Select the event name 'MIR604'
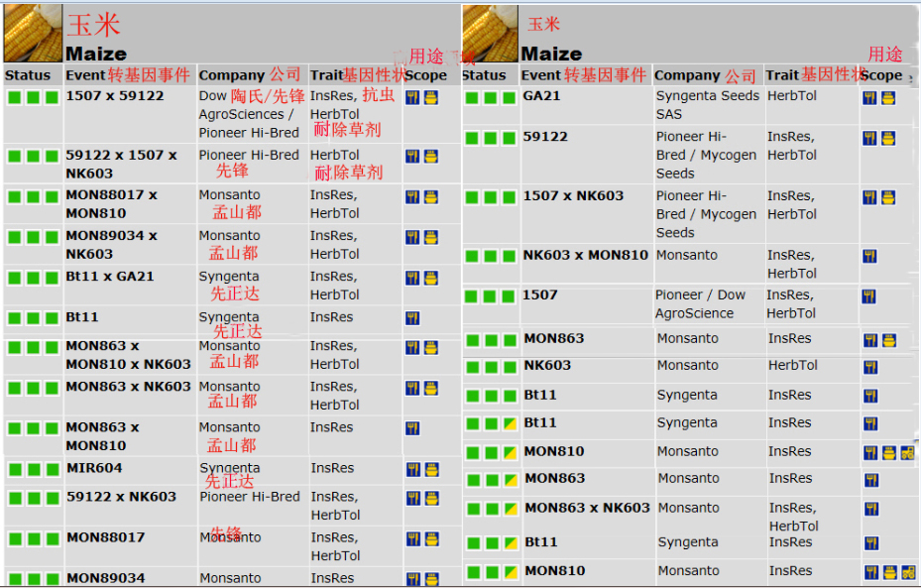Viewport: 921px width, 588px height. click(94, 468)
